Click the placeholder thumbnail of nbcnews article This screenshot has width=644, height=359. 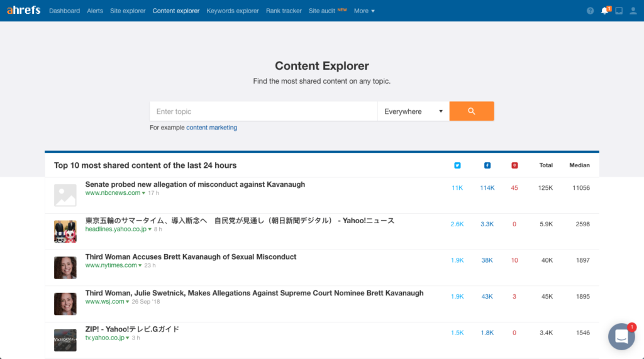tap(65, 195)
